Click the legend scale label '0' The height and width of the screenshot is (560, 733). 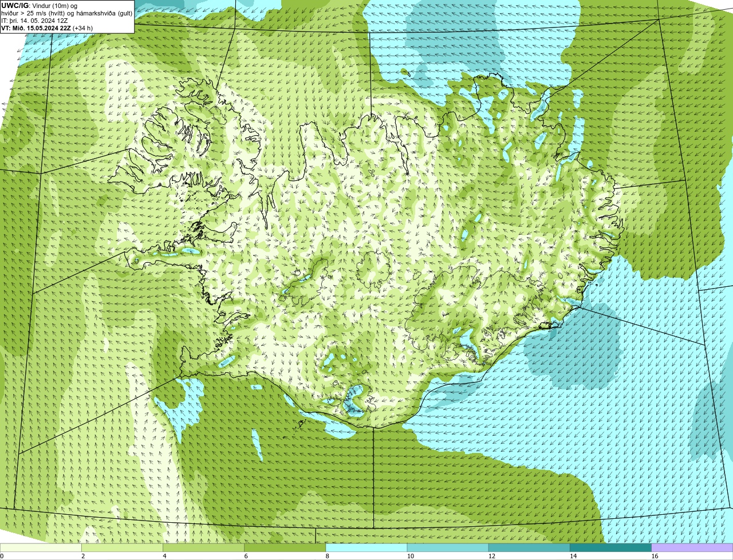tap(2, 556)
